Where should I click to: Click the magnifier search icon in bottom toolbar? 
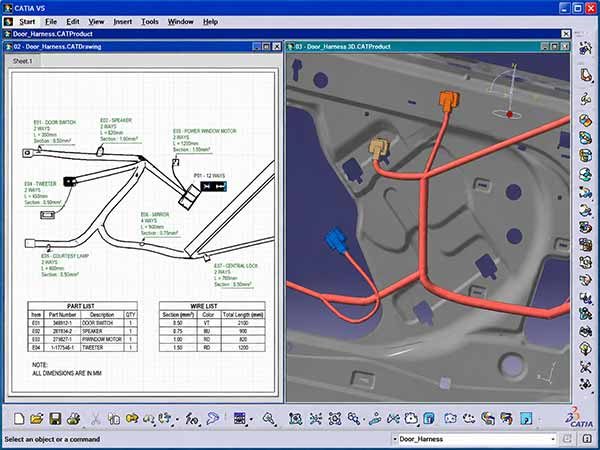pyautogui.click(x=269, y=419)
